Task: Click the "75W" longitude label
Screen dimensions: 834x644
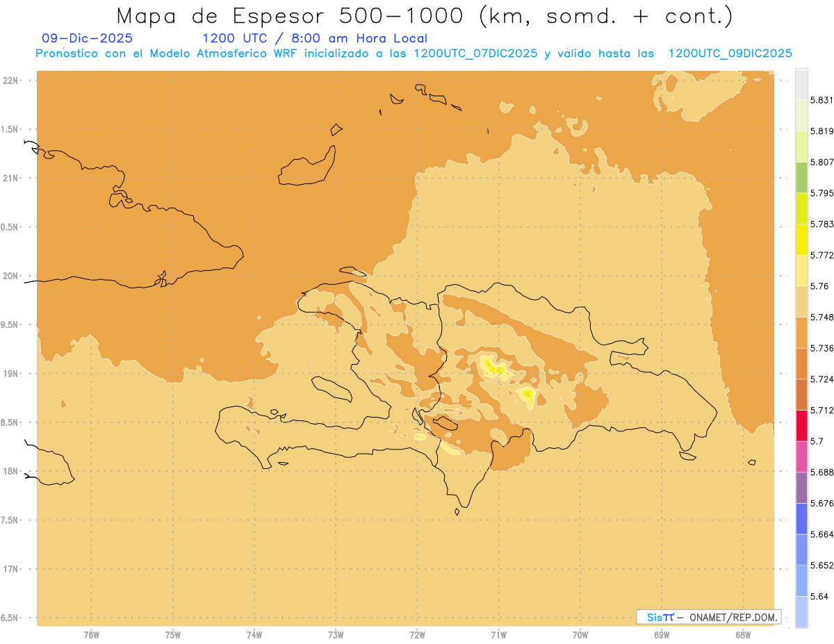Action: [173, 635]
